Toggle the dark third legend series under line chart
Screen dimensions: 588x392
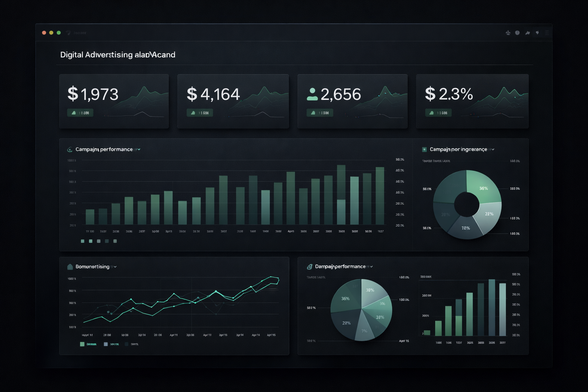coord(127,344)
